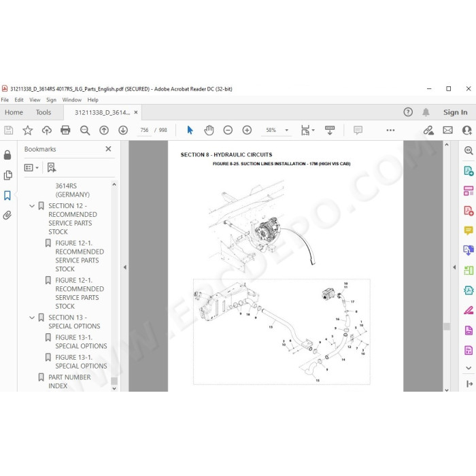
Task: Open the Edit menu
Action: click(x=19, y=100)
